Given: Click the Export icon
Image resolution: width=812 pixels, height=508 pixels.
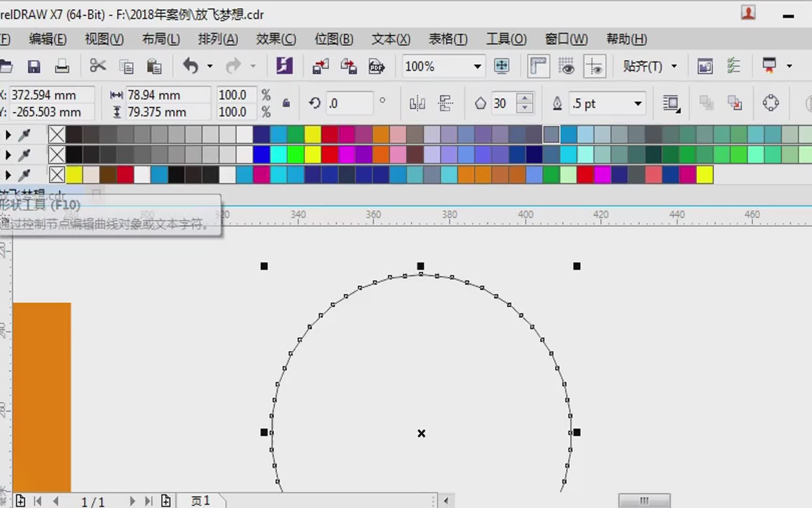Looking at the screenshot, I should pos(349,66).
